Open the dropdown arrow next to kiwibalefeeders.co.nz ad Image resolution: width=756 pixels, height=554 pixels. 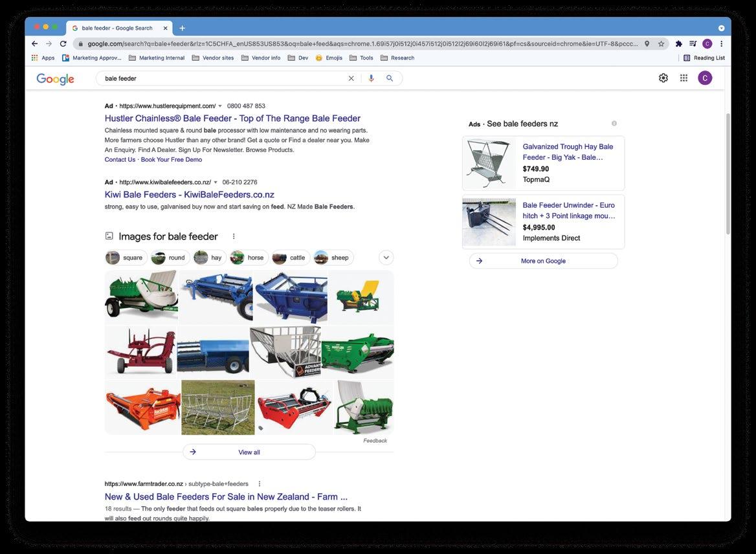[216, 183]
